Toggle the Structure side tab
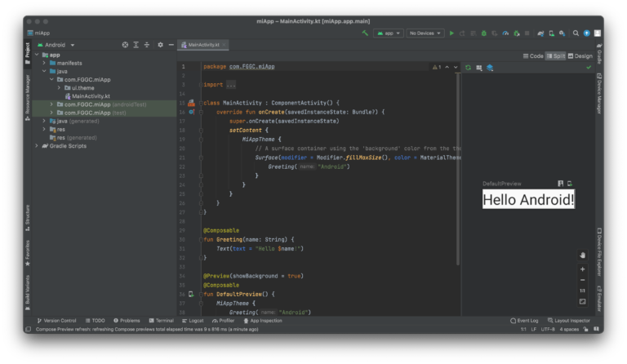This screenshot has width=627, height=364. pyautogui.click(x=28, y=218)
